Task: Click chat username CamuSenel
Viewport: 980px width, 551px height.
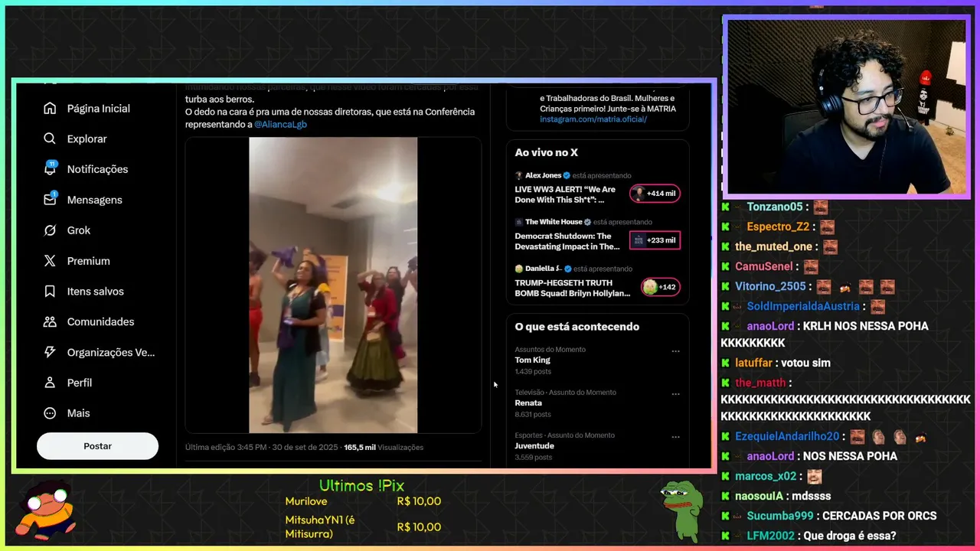Action: 764,266
